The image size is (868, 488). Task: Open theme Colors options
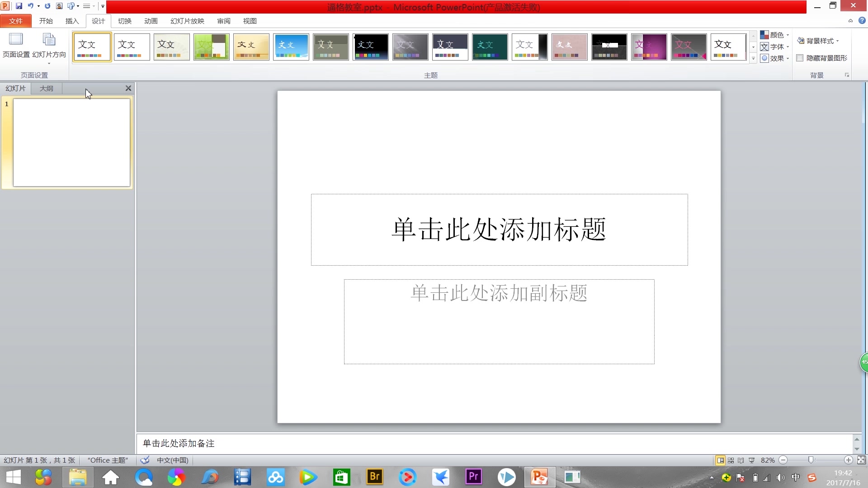point(775,35)
